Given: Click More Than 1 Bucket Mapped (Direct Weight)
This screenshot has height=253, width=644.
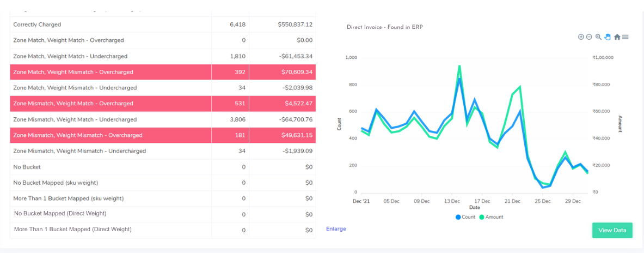Looking at the screenshot, I should 73,230.
